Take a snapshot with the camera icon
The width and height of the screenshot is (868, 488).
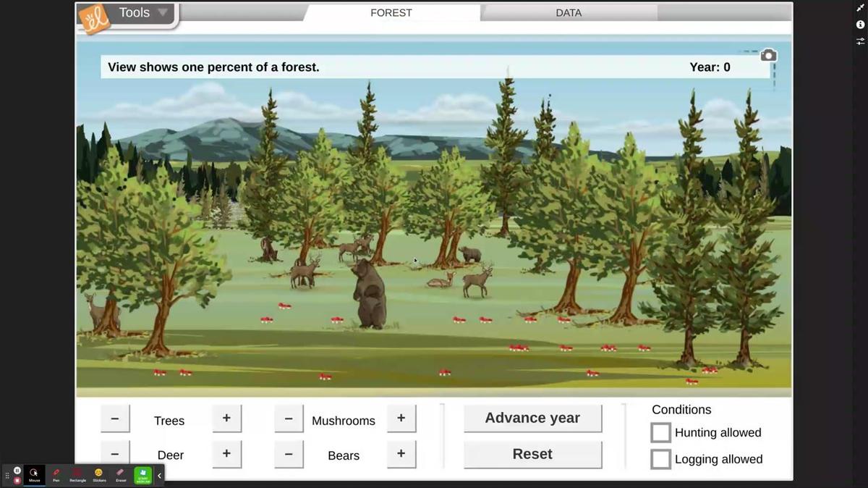coord(768,56)
